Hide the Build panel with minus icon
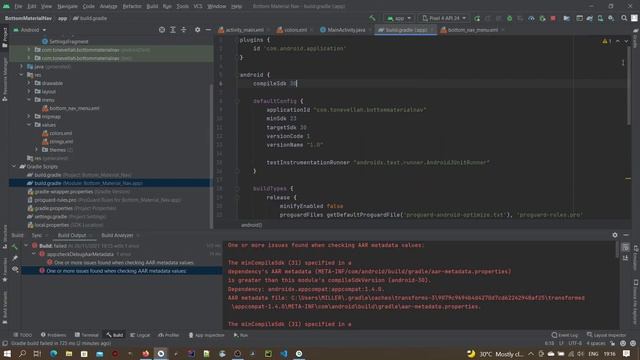Image resolution: width=640 pixels, height=360 pixels. tap(626, 235)
